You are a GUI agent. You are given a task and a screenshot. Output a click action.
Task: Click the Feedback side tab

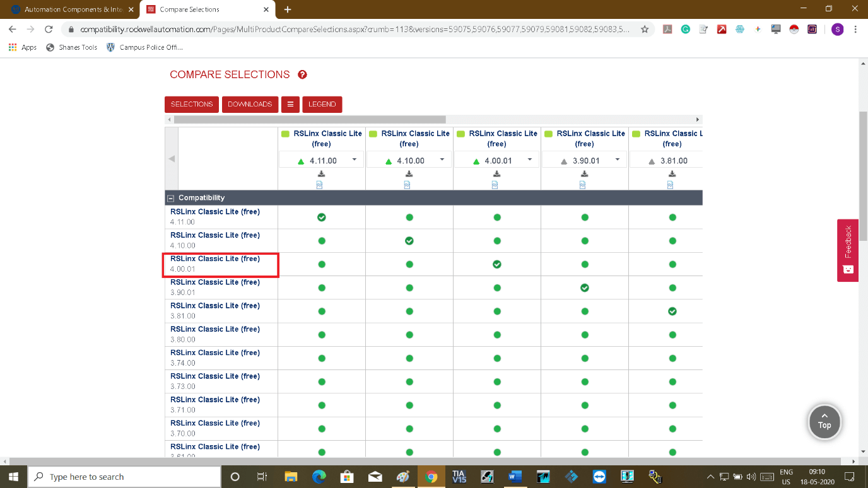coord(848,250)
